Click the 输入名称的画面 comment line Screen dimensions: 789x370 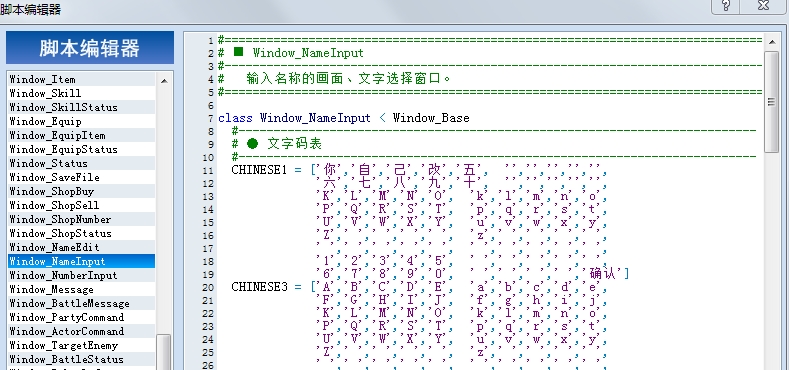335,79
